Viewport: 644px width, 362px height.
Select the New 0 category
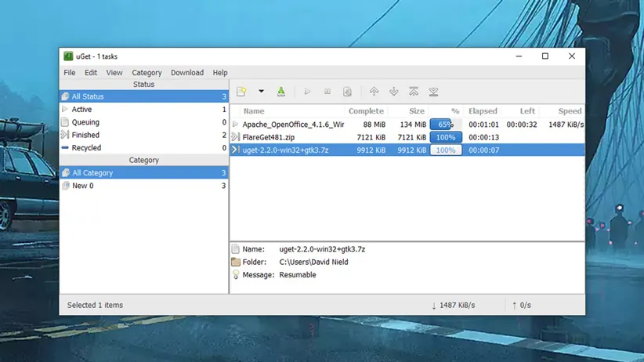82,186
